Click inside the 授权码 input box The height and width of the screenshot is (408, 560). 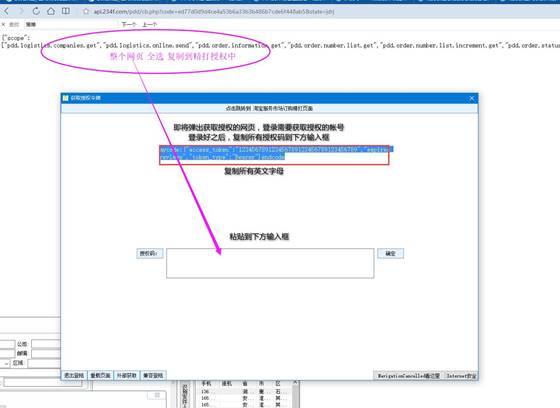[x=270, y=263]
